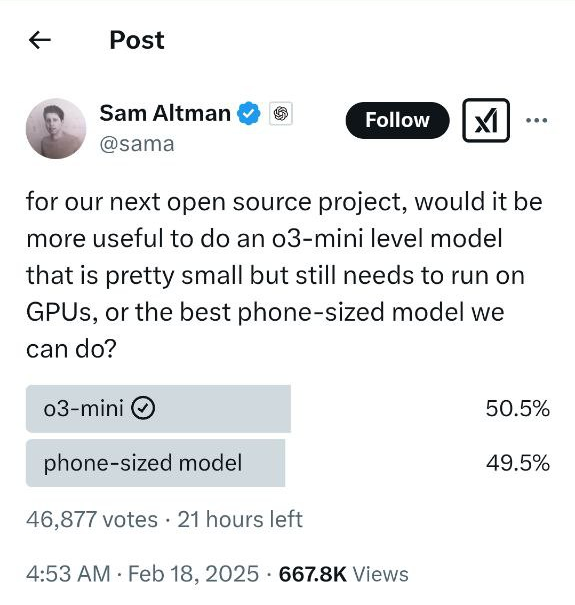
Task: Open the three-dot more options menu
Action: 536,120
